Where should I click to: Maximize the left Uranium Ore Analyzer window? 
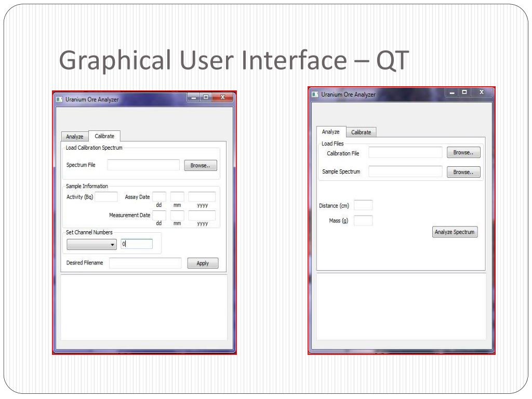pyautogui.click(x=206, y=97)
